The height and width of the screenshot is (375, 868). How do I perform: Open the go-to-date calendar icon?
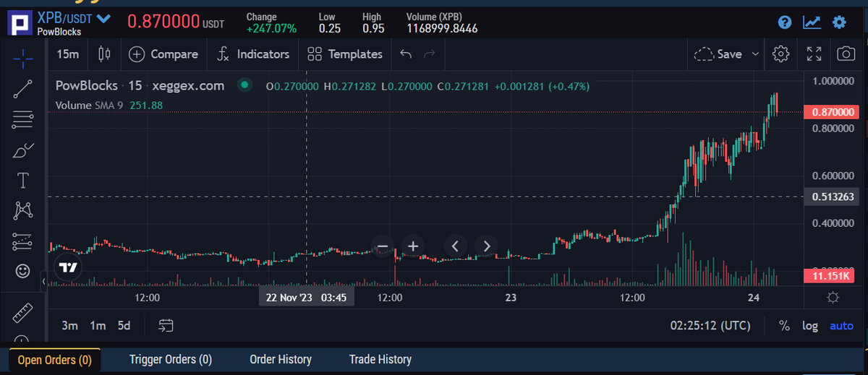(x=166, y=326)
